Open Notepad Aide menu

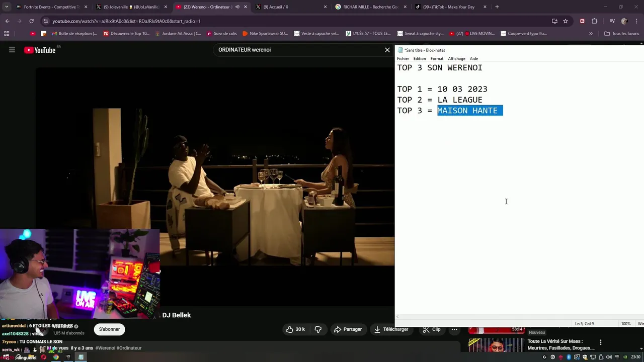(474, 59)
